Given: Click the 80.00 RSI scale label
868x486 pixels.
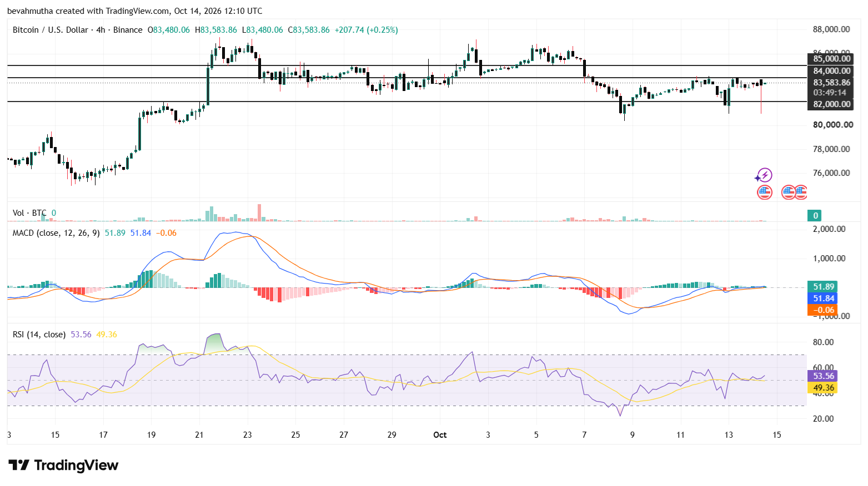Looking at the screenshot, I should coord(823,342).
